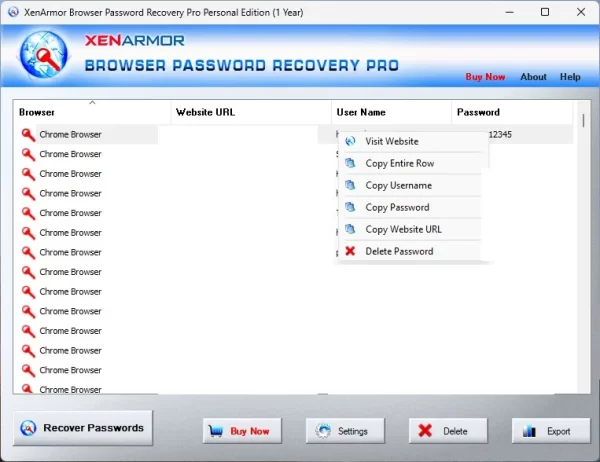Click the bar chart icon on Export button
Viewport: 600px width, 462px height.
530,431
